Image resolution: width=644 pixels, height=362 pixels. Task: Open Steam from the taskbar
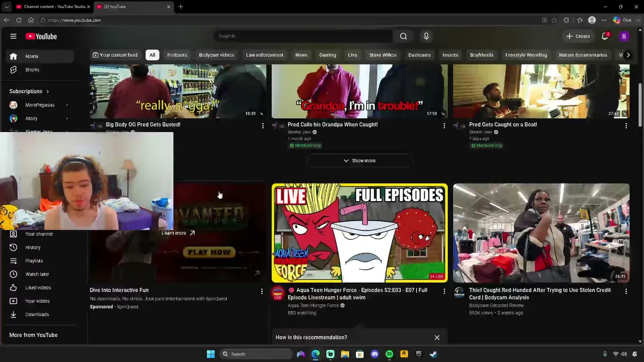[x=433, y=354]
